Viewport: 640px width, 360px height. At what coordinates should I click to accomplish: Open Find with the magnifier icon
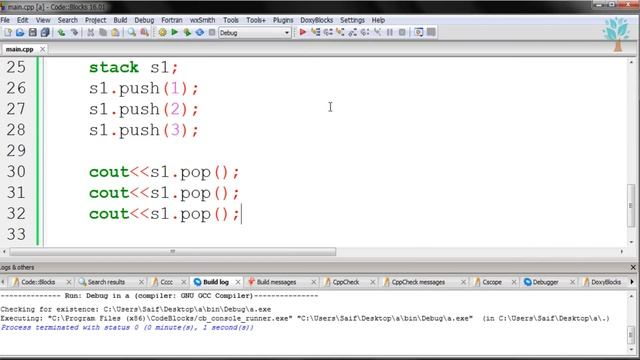click(x=131, y=33)
